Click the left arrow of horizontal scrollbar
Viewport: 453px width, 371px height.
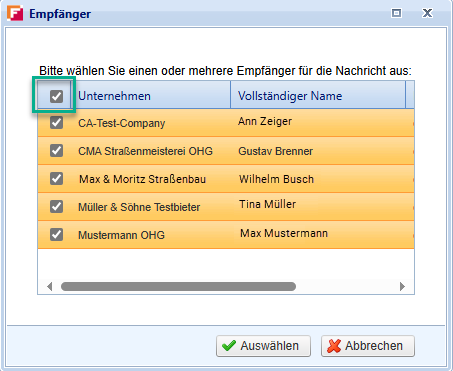point(50,286)
